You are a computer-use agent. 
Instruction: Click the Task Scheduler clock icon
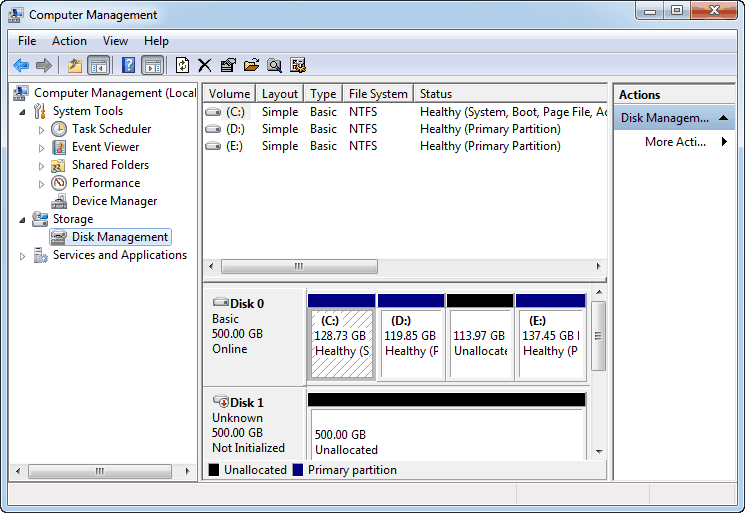[59, 129]
